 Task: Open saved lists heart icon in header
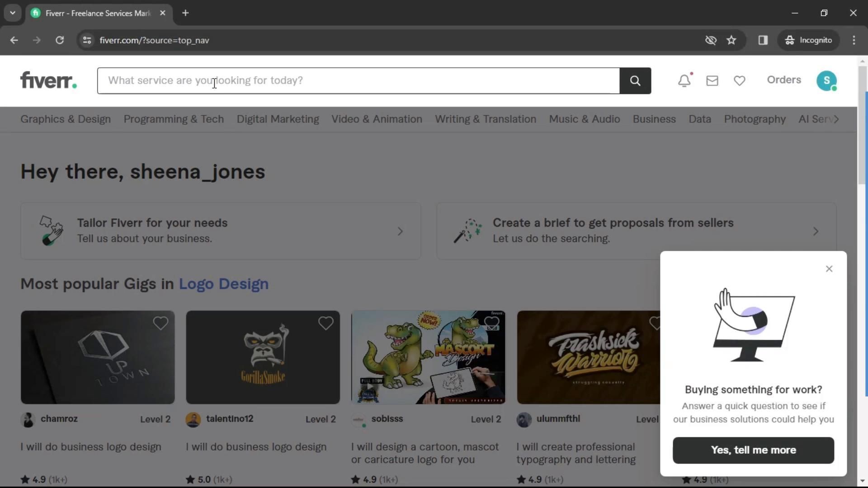tap(740, 80)
